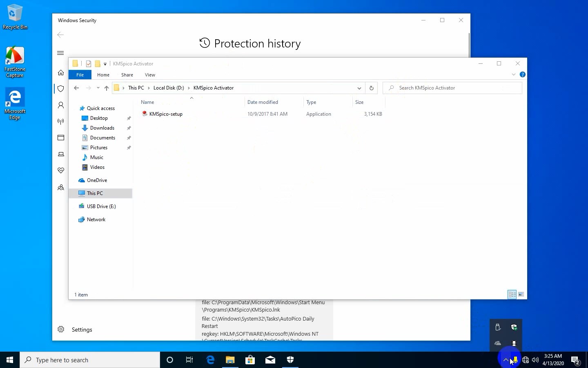Switch to the Home ribbon tab
Screen dimensions: 588x368
103,75
